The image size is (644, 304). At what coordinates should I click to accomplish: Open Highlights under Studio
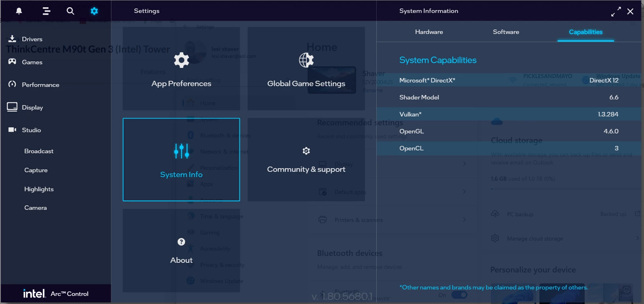pos(39,189)
